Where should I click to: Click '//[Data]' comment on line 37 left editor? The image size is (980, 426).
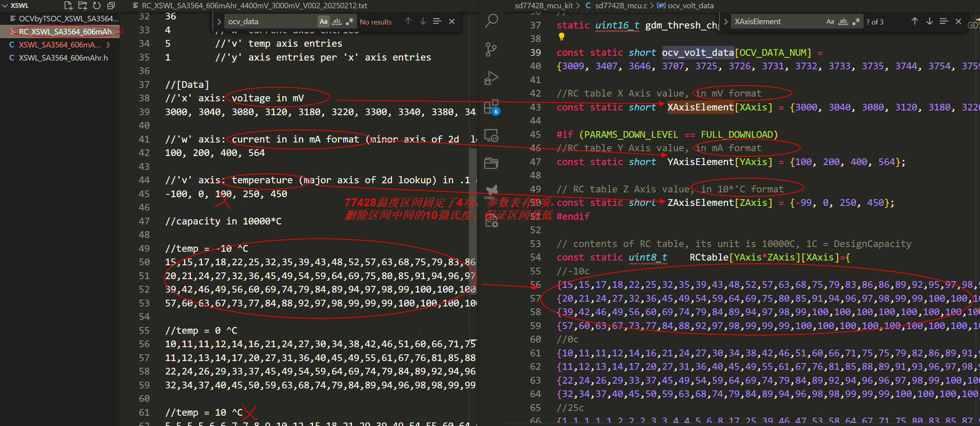pos(187,85)
